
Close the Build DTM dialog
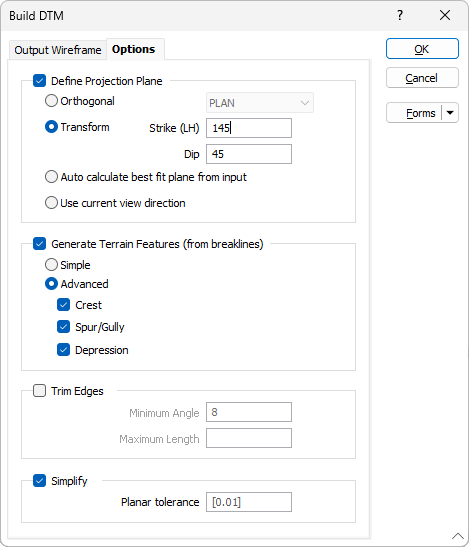pyautogui.click(x=445, y=15)
